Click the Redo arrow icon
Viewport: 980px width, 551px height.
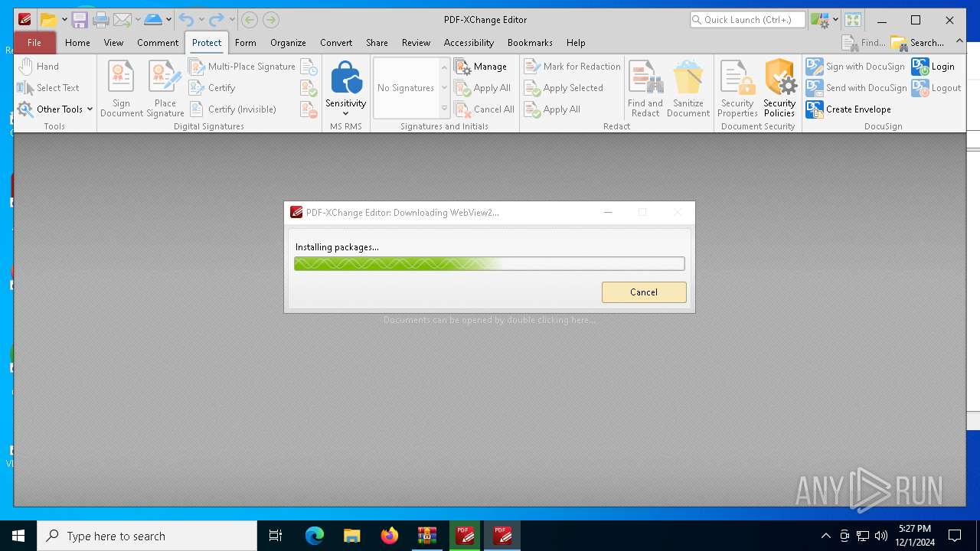click(217, 20)
